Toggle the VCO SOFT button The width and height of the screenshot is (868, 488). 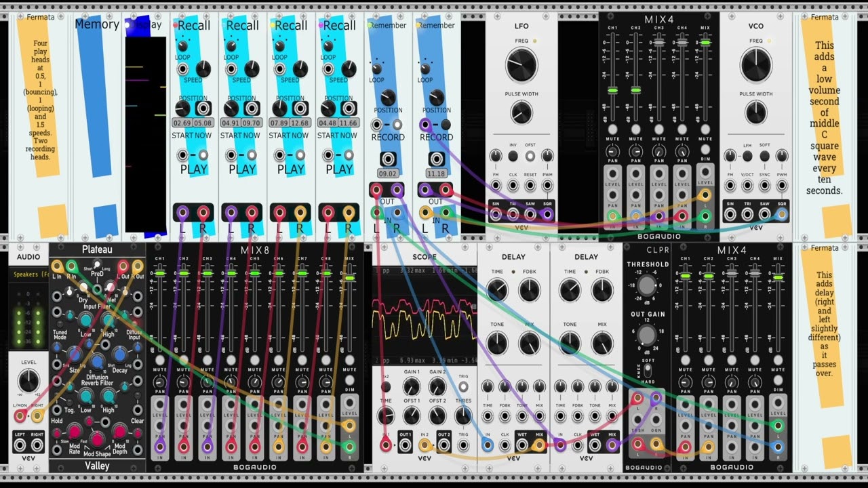pos(765,156)
